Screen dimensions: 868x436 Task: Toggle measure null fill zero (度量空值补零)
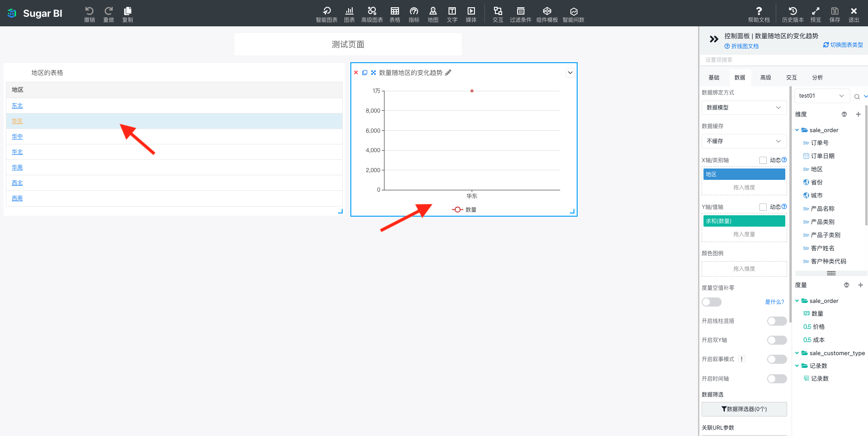[712, 302]
